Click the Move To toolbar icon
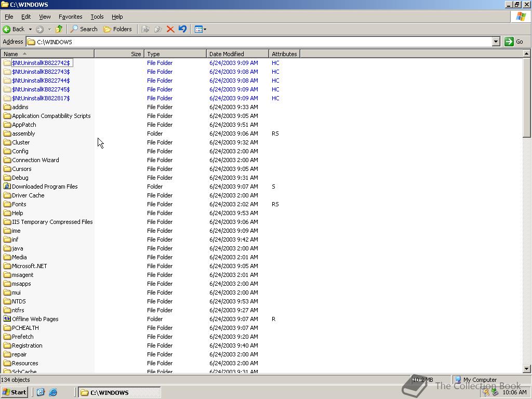532x399 pixels. click(145, 29)
